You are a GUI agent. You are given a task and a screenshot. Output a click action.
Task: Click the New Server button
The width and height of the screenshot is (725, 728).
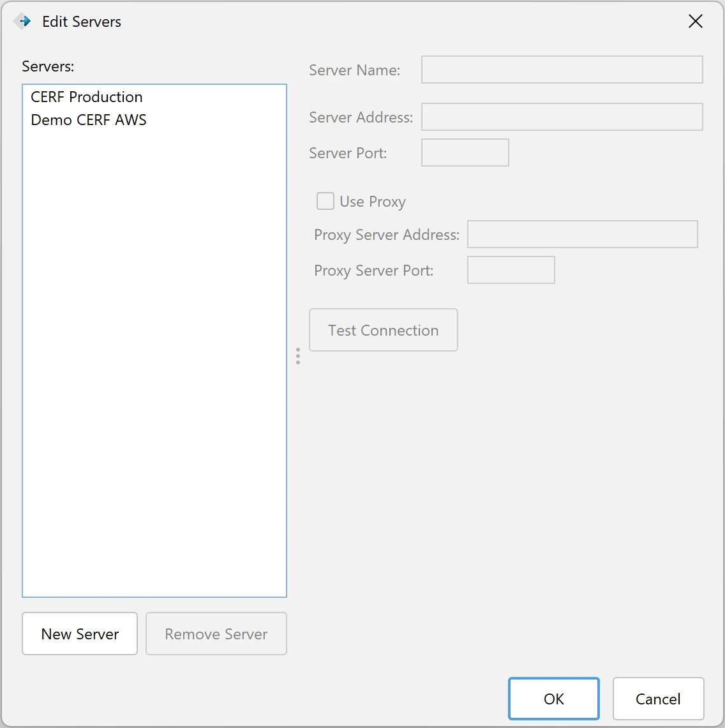[80, 634]
